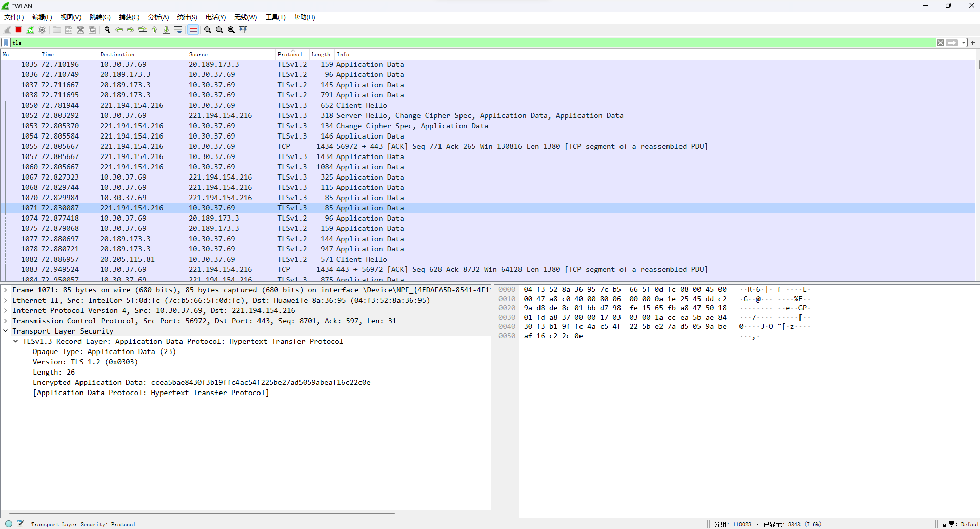
Task: Click the profile 配置: Default status text
Action: [960, 524]
